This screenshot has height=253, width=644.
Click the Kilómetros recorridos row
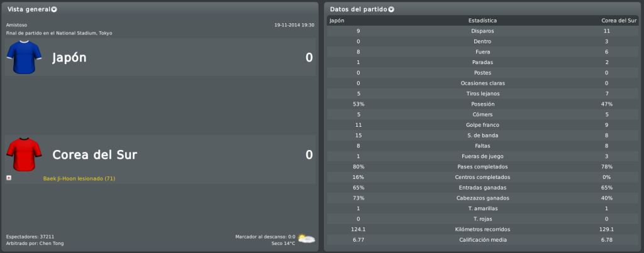(482, 230)
